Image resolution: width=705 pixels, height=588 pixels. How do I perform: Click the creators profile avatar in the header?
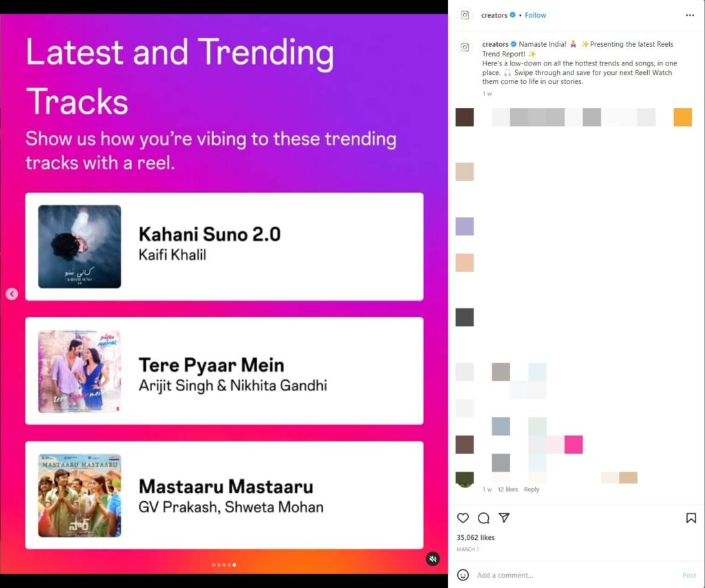[x=465, y=15]
